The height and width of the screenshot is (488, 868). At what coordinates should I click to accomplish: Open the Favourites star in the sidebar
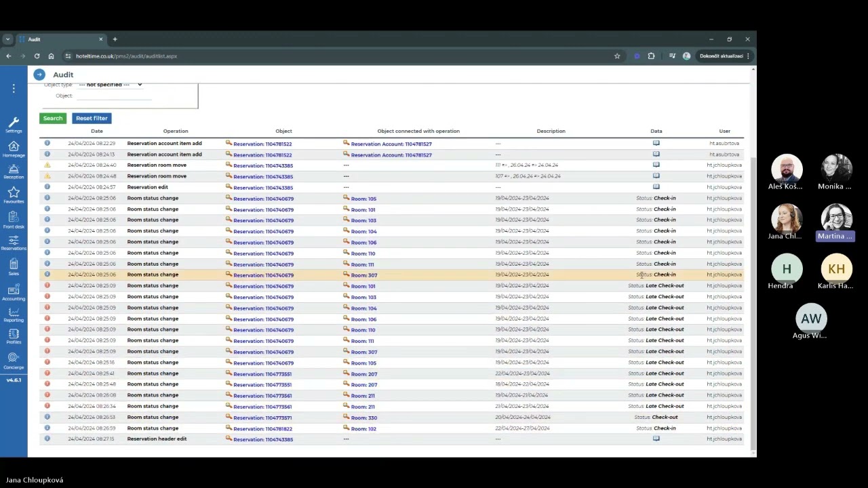tap(14, 195)
